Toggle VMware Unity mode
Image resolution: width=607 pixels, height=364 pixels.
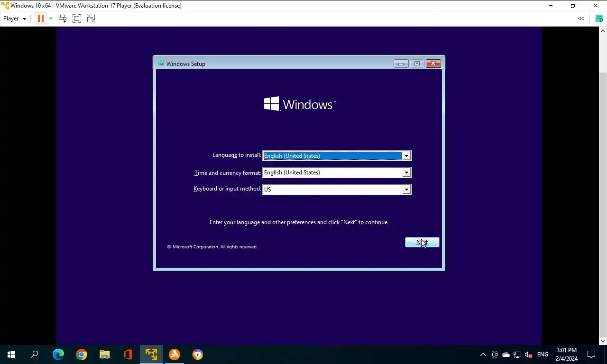pos(91,18)
